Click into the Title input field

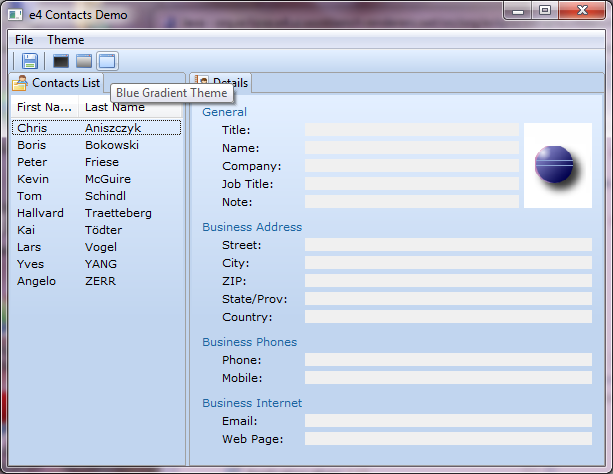pyautogui.click(x=411, y=130)
